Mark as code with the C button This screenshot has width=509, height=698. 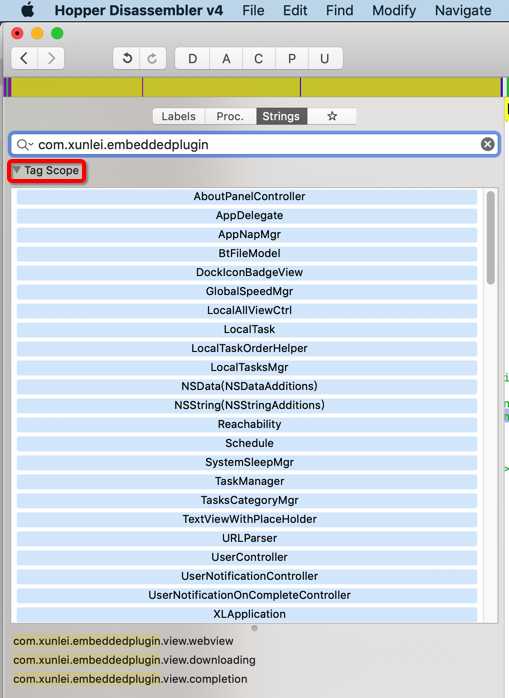click(x=259, y=58)
